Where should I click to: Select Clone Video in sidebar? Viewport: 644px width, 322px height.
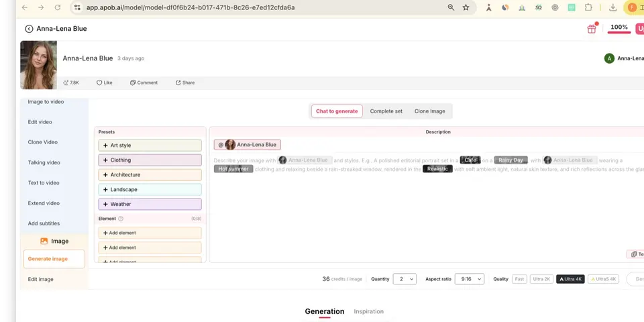tap(43, 142)
